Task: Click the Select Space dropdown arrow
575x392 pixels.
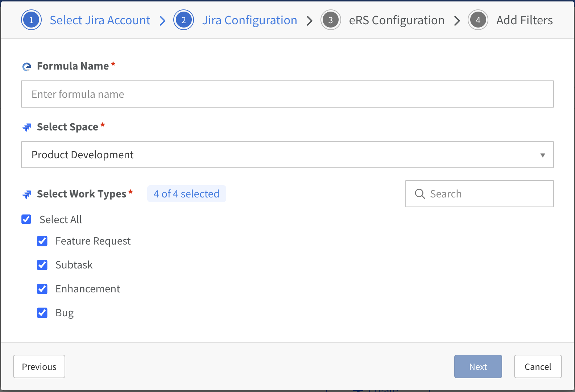Action: click(543, 155)
